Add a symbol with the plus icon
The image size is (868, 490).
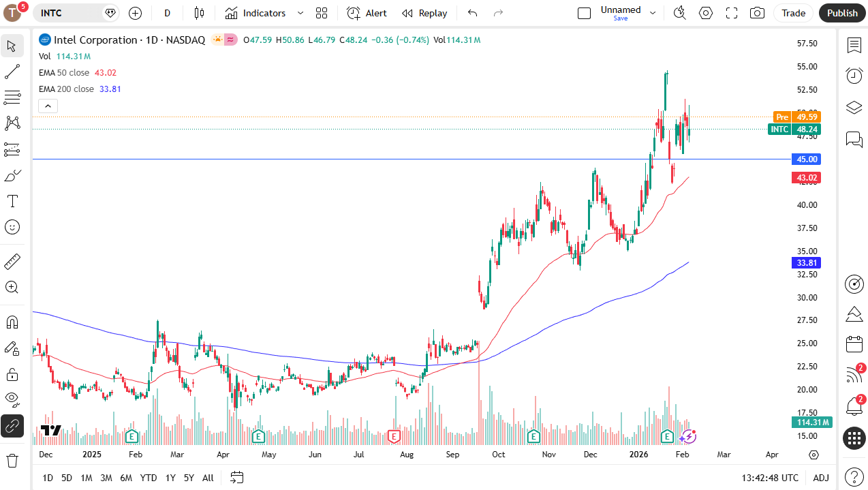pyautogui.click(x=135, y=13)
